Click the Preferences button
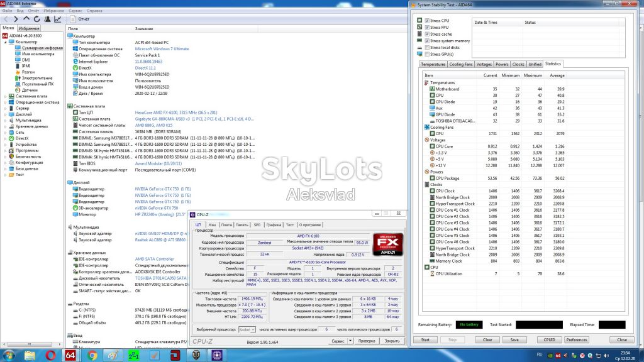The image size is (644, 362). point(577,340)
